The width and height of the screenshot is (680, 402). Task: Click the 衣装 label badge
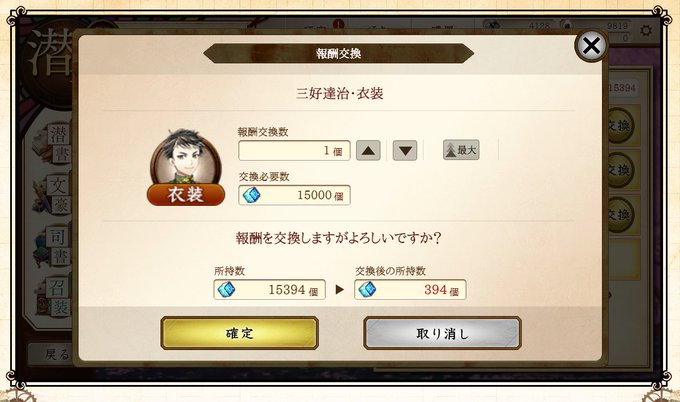point(186,194)
